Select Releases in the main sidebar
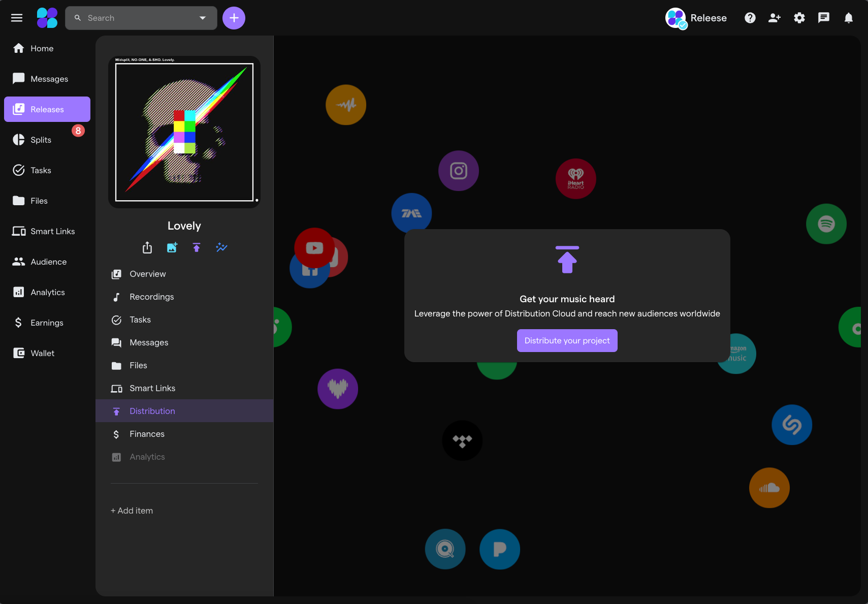Screen dimensions: 868x604 pos(47,109)
